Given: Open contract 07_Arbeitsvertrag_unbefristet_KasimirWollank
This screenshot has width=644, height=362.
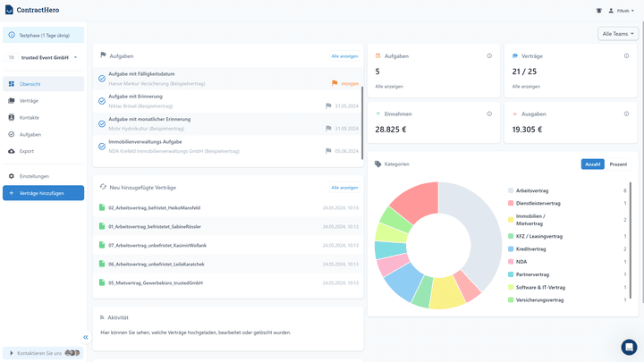Looking at the screenshot, I should (x=157, y=246).
